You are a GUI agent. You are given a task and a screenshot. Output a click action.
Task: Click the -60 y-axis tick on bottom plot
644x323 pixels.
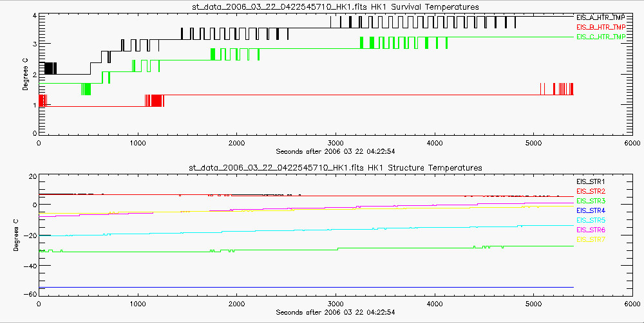29,294
